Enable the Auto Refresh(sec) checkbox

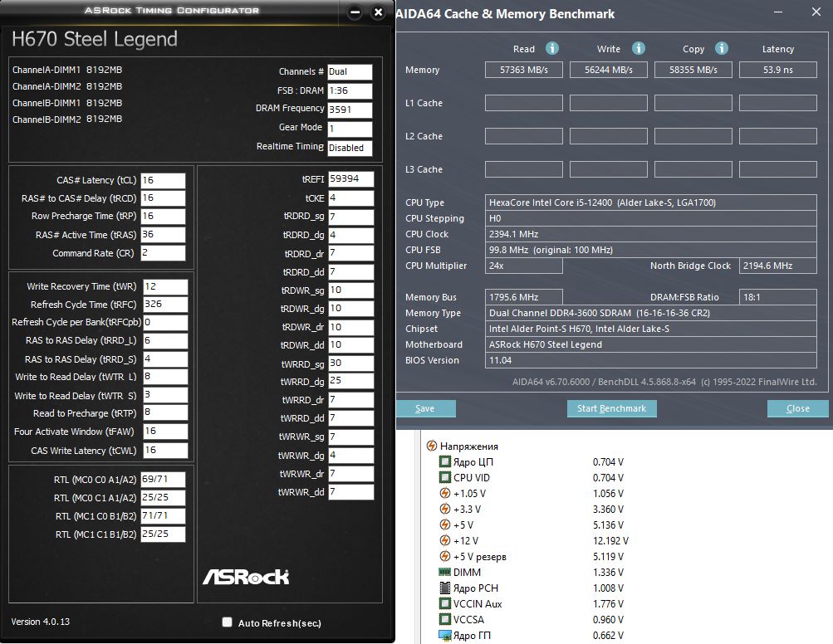[227, 622]
